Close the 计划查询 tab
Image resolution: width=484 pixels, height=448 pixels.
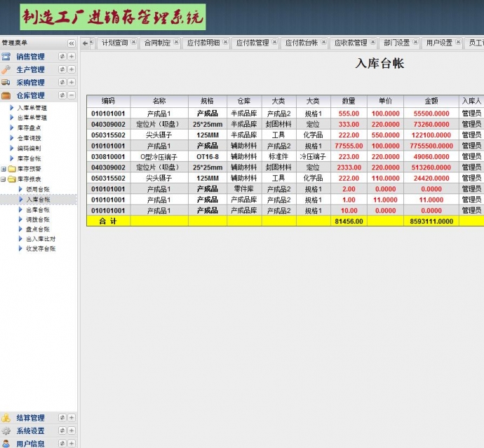coord(134,42)
